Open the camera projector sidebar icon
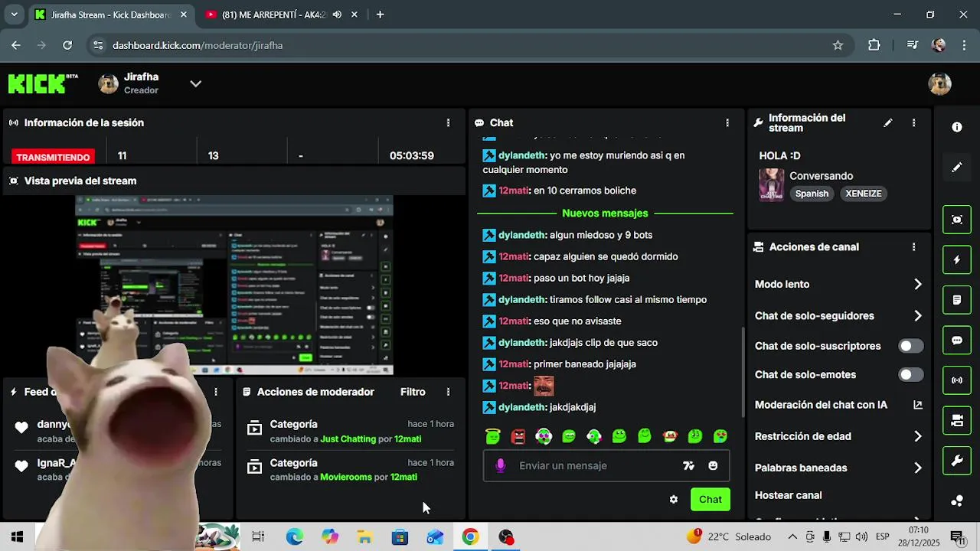 [x=957, y=420]
